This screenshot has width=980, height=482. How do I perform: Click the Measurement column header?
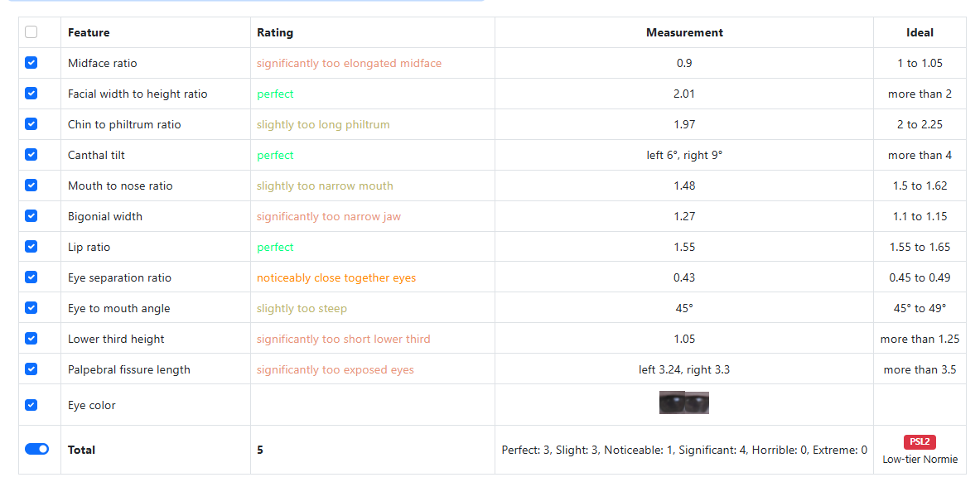684,32
